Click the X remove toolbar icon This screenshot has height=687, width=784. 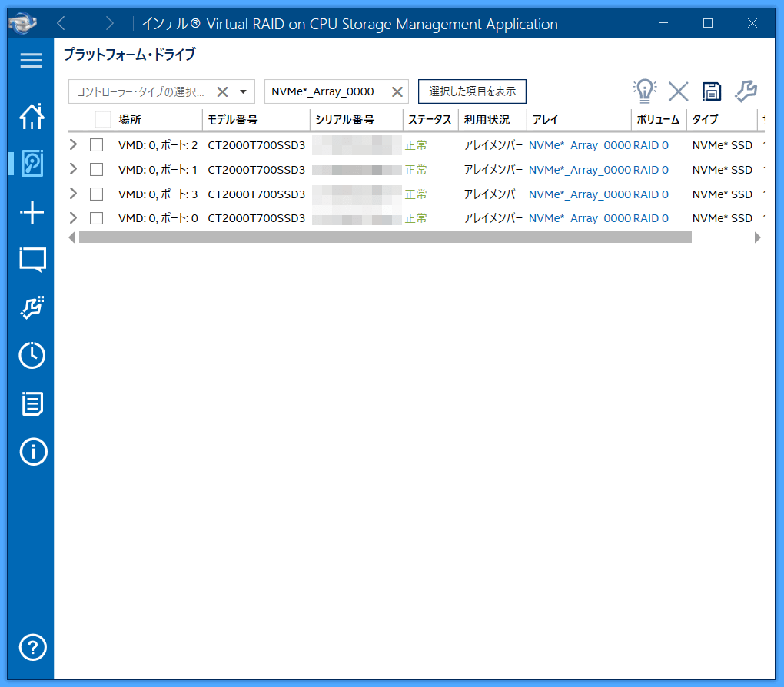tap(679, 92)
